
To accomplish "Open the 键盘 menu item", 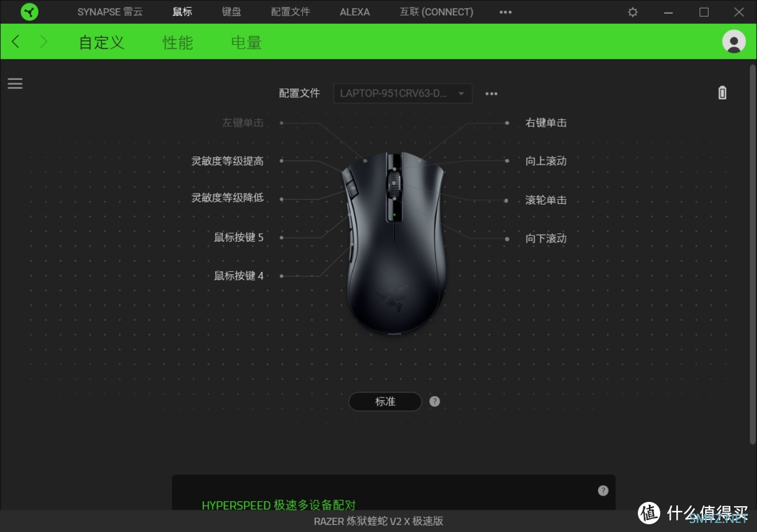I will coord(231,12).
